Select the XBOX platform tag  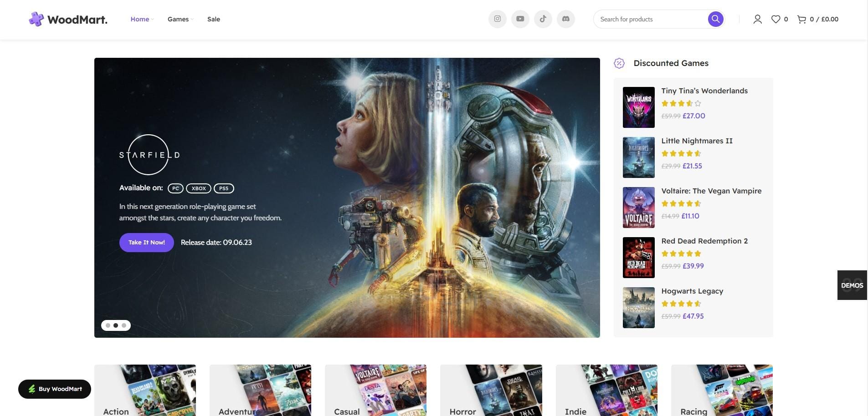coord(199,188)
